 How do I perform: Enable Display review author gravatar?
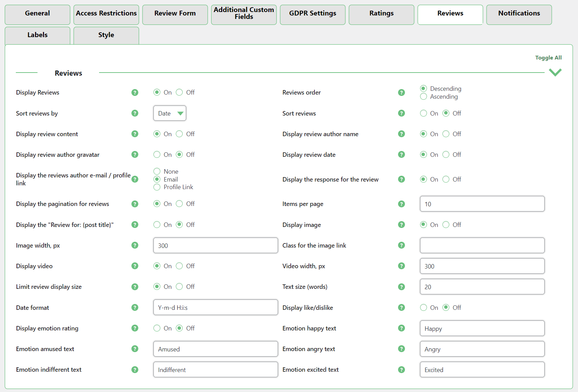[157, 154]
